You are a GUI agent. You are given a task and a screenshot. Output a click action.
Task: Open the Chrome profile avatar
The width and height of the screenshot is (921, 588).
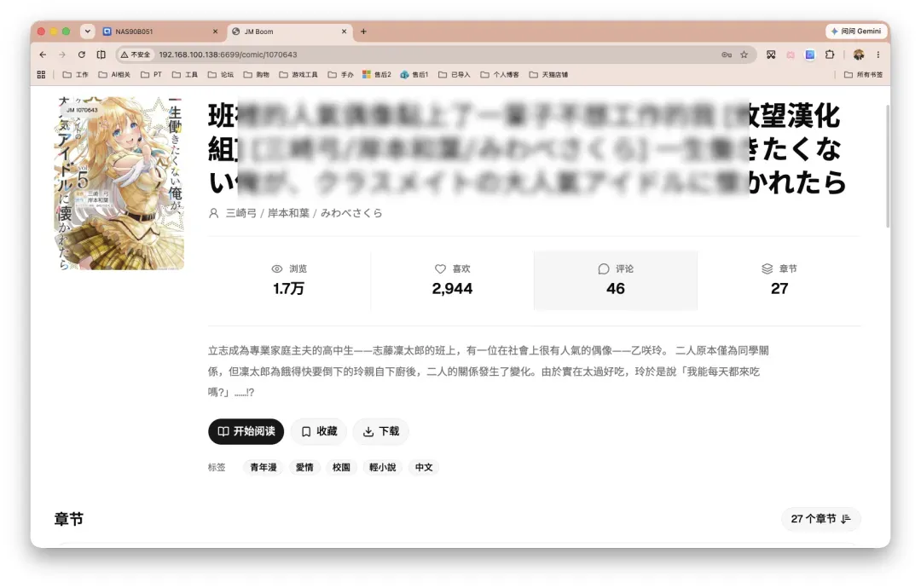[x=859, y=55]
